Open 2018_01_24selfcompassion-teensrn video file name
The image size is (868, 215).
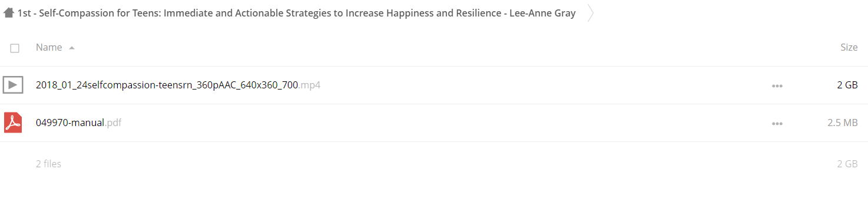[167, 85]
